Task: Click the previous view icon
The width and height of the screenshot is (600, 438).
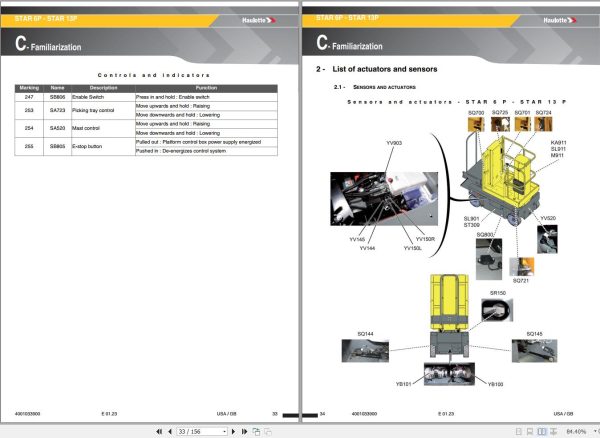Action: pos(256,431)
